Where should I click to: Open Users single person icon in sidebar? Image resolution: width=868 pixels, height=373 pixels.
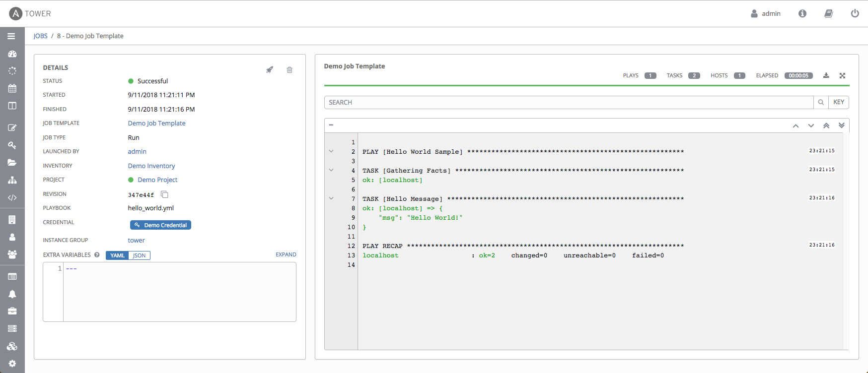coord(12,237)
